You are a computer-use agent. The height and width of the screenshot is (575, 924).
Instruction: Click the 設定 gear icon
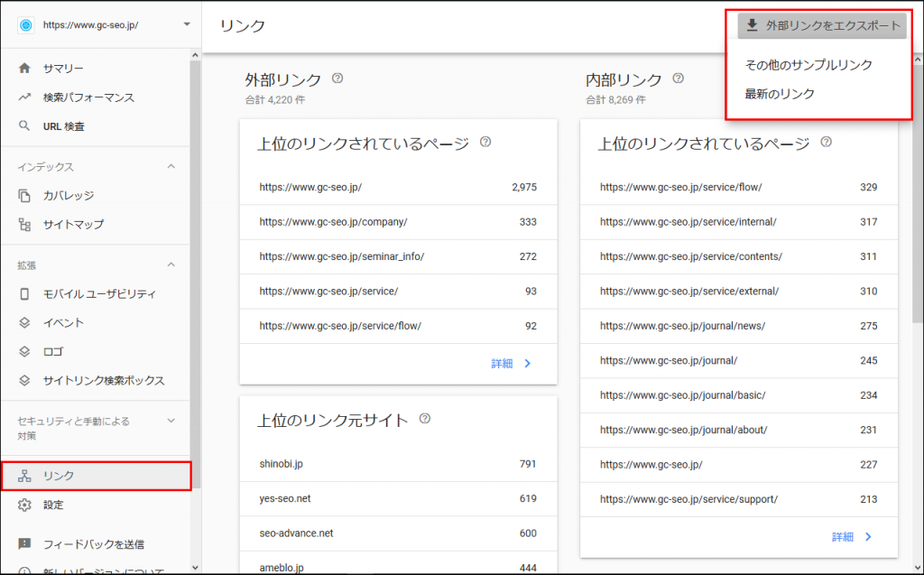(x=24, y=505)
